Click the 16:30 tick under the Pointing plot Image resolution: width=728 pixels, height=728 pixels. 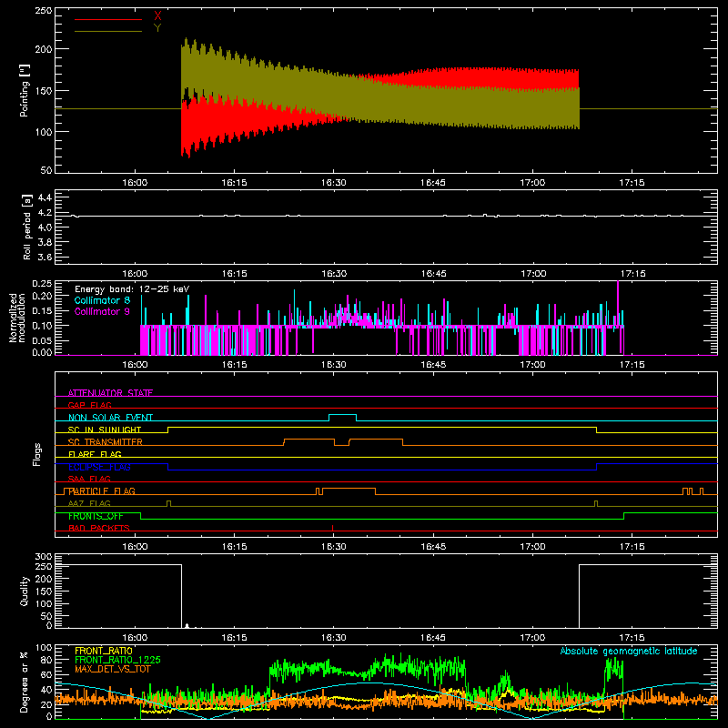click(x=333, y=183)
